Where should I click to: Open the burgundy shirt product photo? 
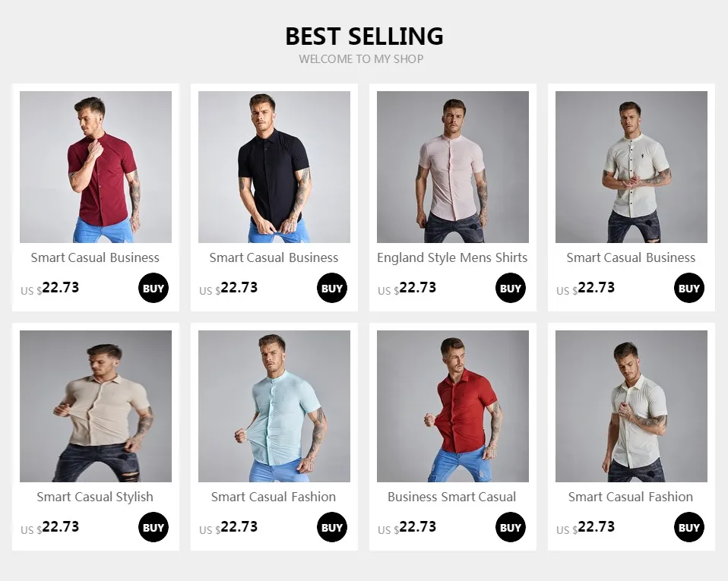96,167
